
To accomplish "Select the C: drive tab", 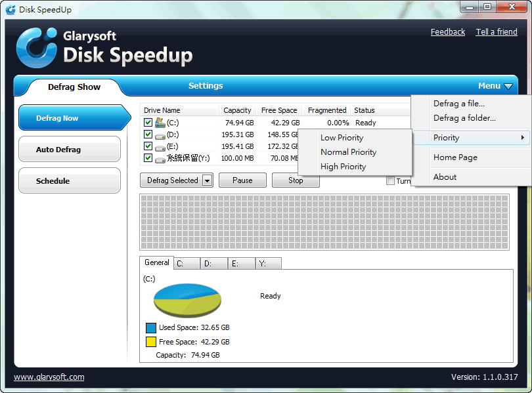I will [187, 263].
